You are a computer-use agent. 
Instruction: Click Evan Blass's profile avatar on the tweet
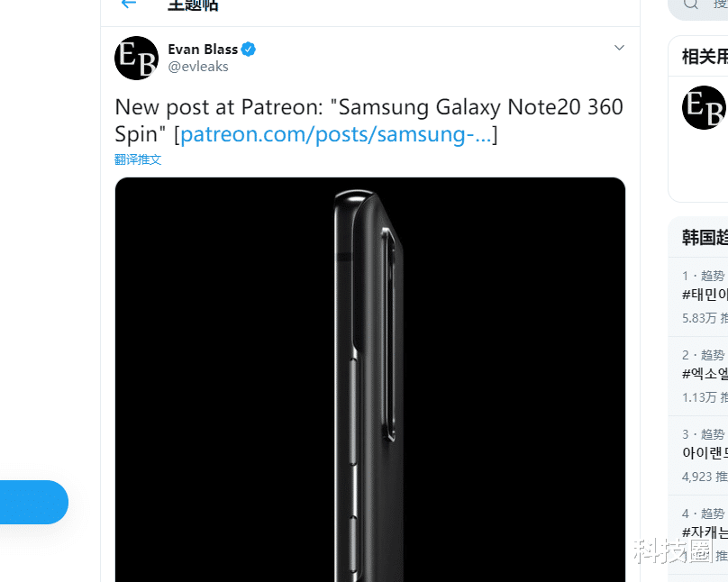(136, 58)
